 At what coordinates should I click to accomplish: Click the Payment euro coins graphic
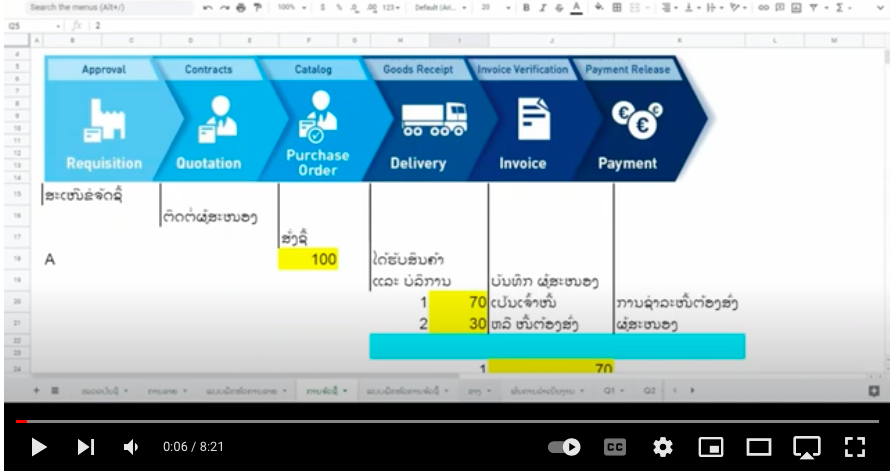tap(637, 120)
